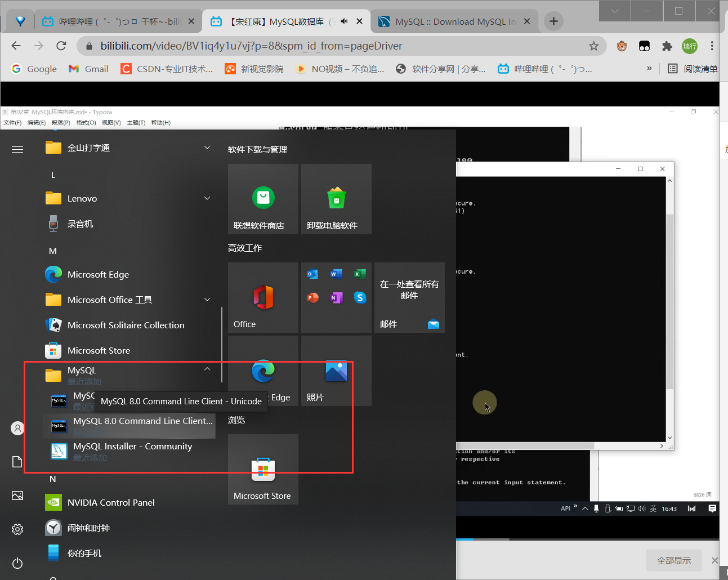Screen dimensions: 728x580
Task: Launch MySQL Installer - Community
Action: [129, 451]
